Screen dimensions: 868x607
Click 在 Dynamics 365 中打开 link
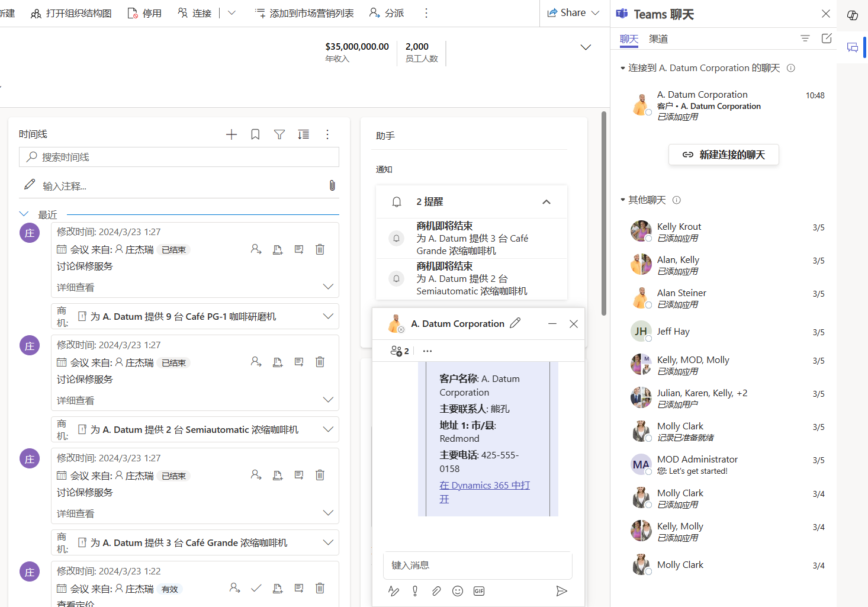[x=484, y=492]
